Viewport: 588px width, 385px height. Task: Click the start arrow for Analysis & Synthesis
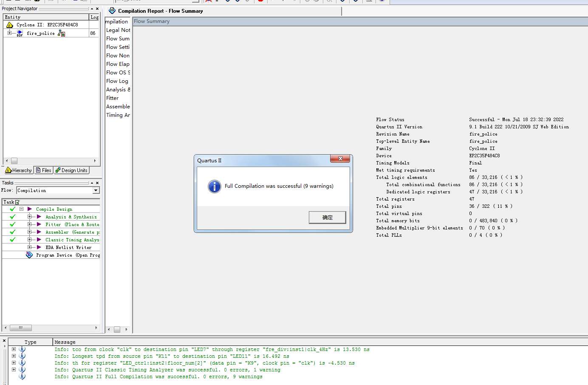point(39,217)
